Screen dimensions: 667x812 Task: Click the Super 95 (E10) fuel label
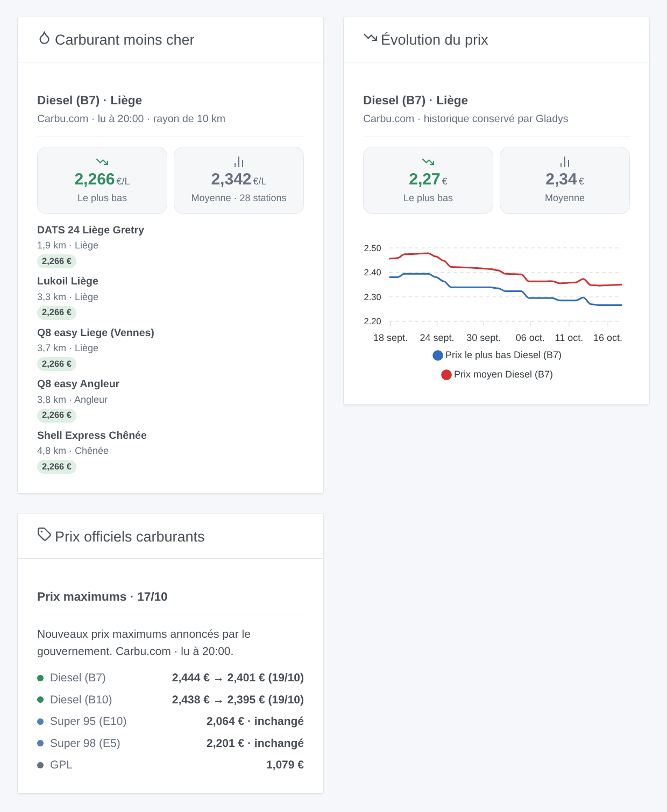coord(88,721)
